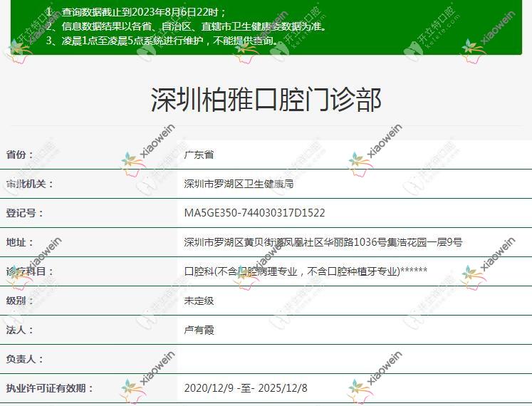
Task: Click the 地址 row label
Action: point(20,242)
